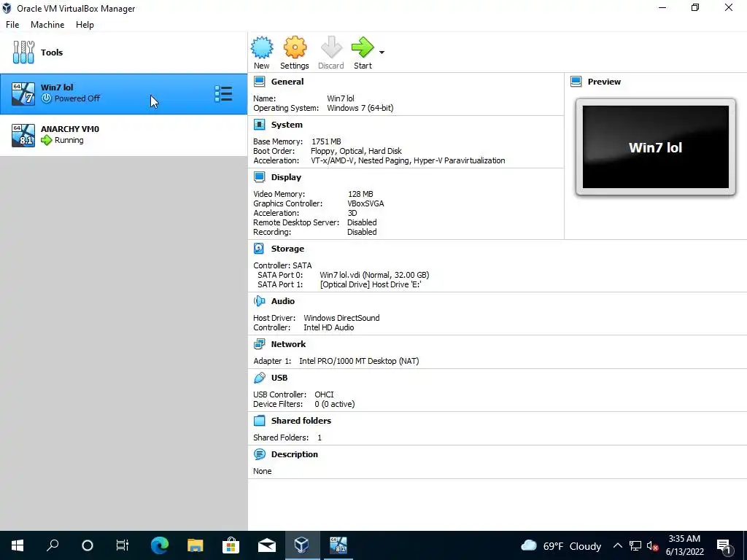Click the Base Memory value 1751 MB
Screen dimensions: 747x560
pyautogui.click(x=326, y=141)
